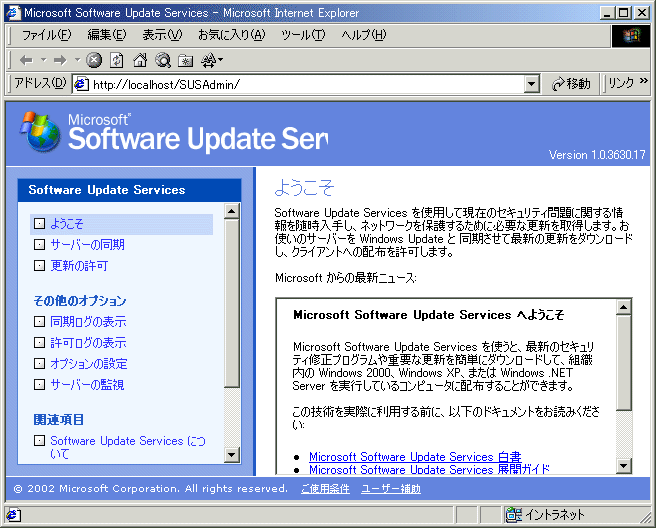Click the Forward arrow toolbar button
656x528 pixels.
[60, 60]
